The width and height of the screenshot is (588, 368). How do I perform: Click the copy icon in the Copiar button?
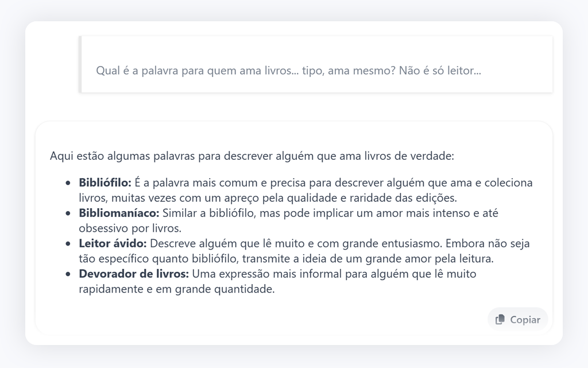(500, 319)
